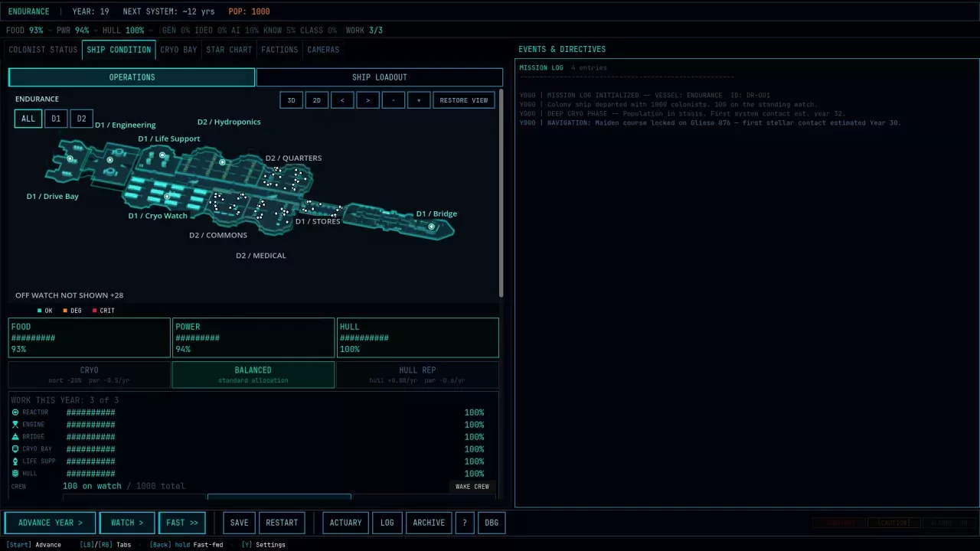
Task: Select the Cryo Watch node marker on ship map
Action: (x=167, y=197)
